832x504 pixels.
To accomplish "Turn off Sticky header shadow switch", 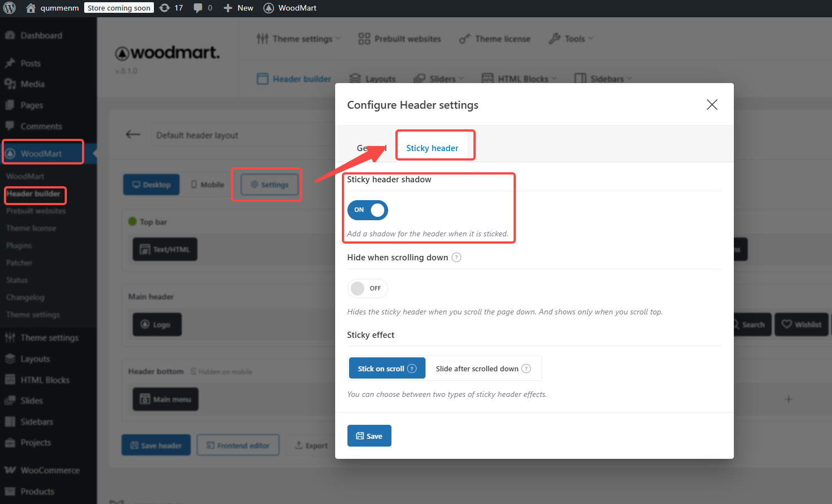I will (x=367, y=210).
